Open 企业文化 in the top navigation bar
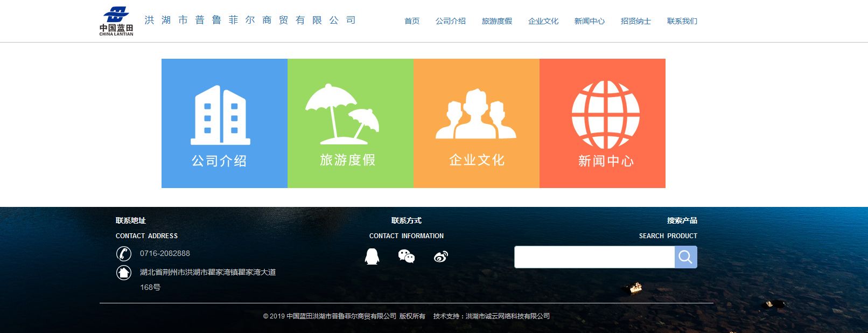 pos(543,21)
